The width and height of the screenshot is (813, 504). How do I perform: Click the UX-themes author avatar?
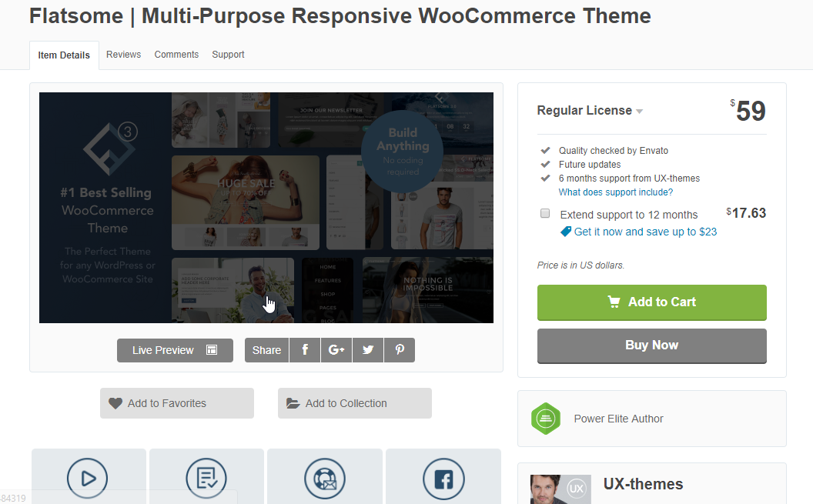[560, 489]
